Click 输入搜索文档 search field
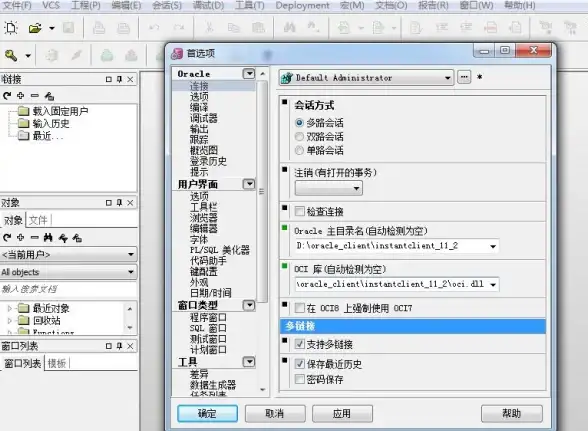 point(69,289)
